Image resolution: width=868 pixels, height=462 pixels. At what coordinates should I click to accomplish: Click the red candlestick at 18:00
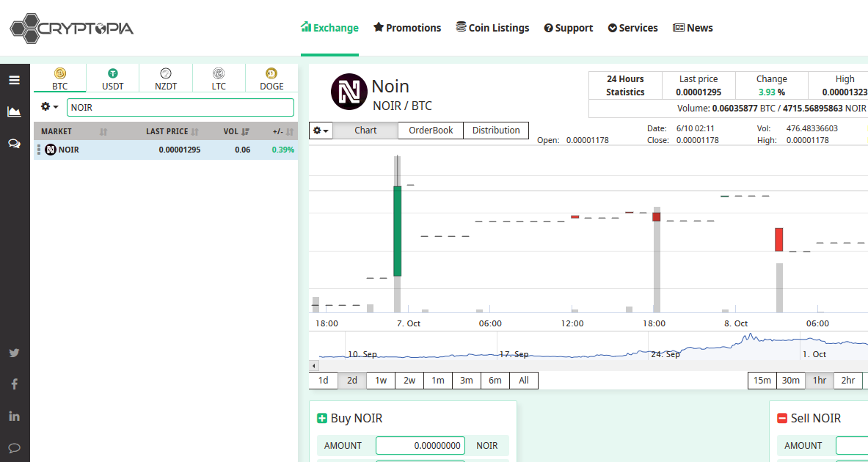(657, 216)
